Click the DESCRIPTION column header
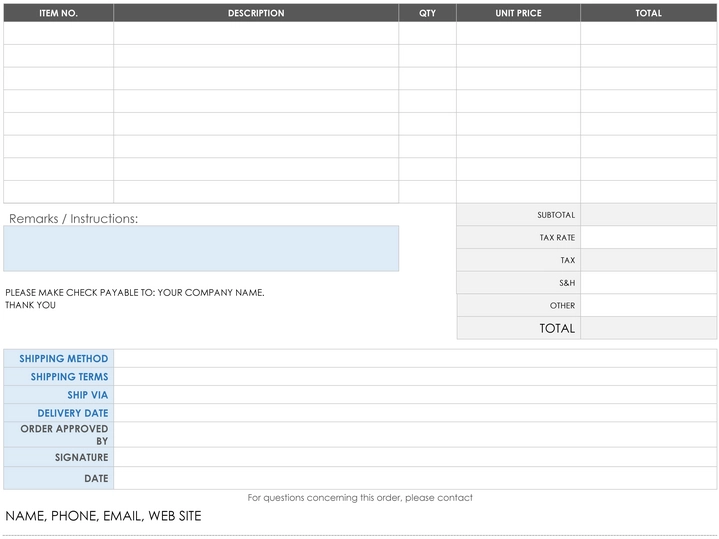 256,13
